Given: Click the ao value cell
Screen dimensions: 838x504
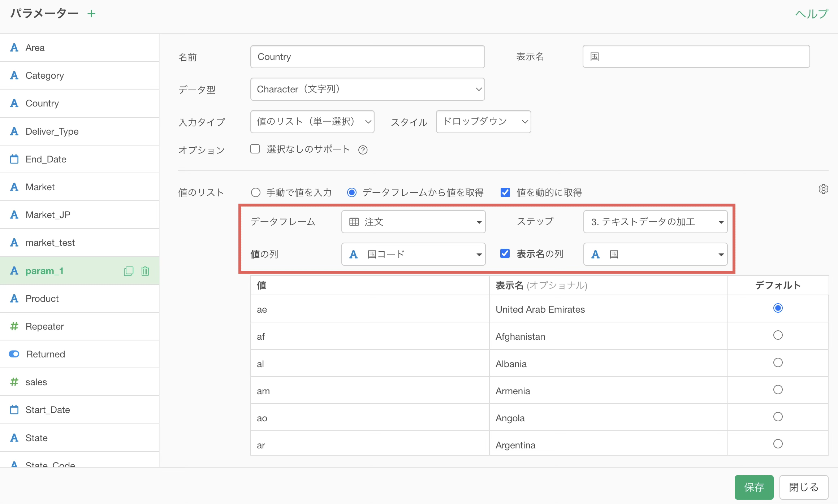Looking at the screenshot, I should pyautogui.click(x=370, y=418).
